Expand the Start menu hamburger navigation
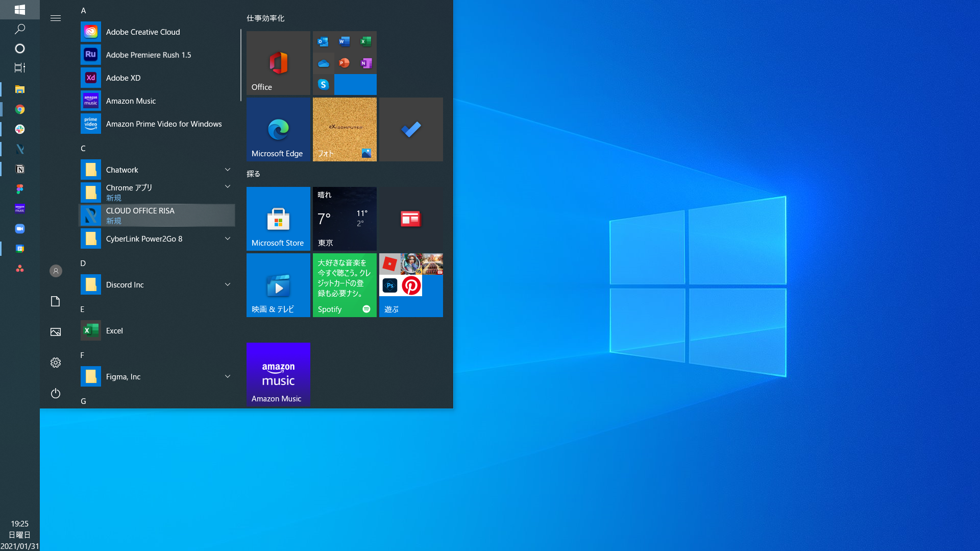The height and width of the screenshot is (551, 980). [x=56, y=18]
